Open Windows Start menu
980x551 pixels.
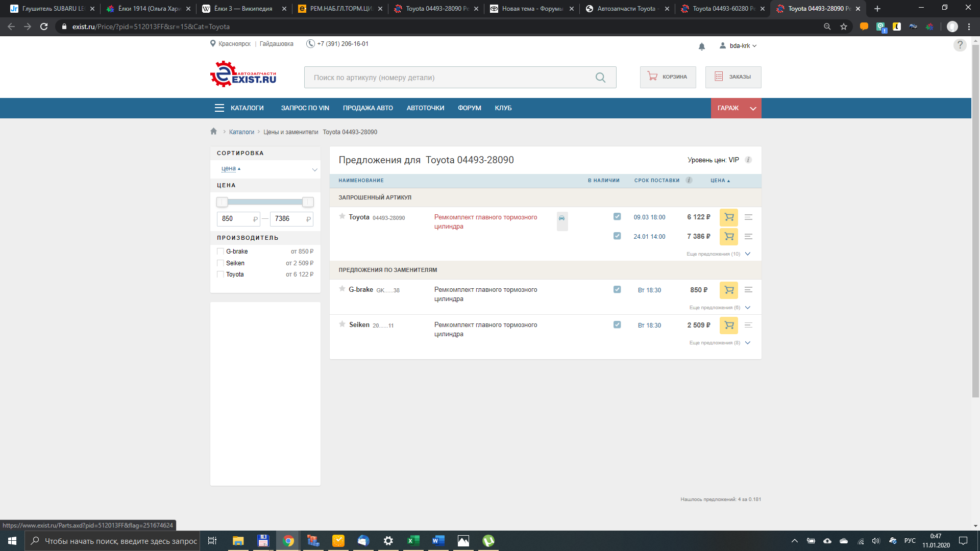(x=12, y=541)
